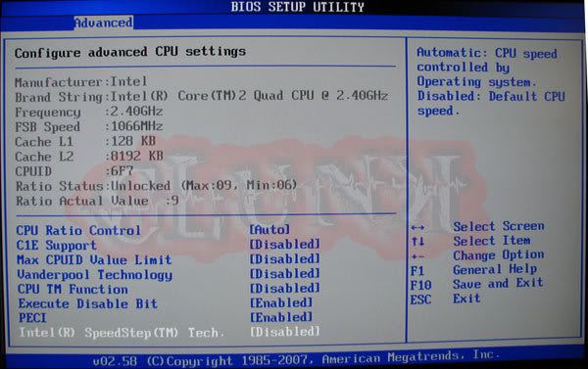
Task: Toggle CPU TM Function [Disabled] value
Action: (x=284, y=288)
